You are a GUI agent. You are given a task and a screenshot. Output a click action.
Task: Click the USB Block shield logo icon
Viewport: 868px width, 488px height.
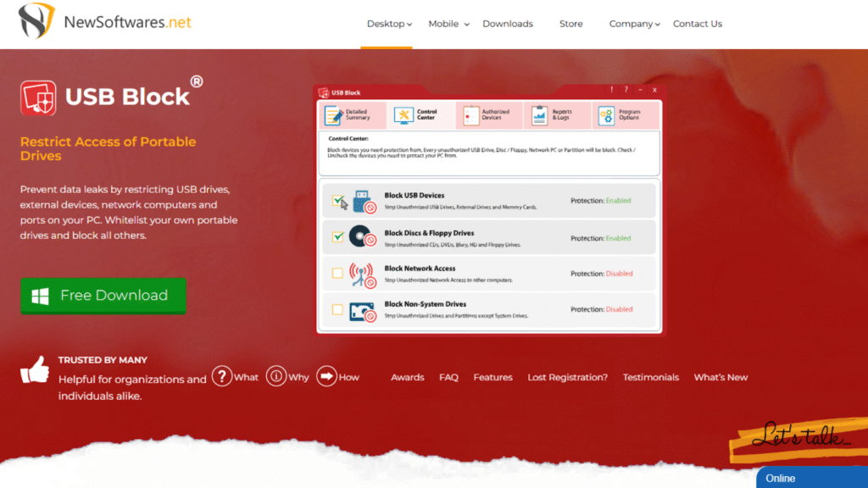[x=38, y=97]
